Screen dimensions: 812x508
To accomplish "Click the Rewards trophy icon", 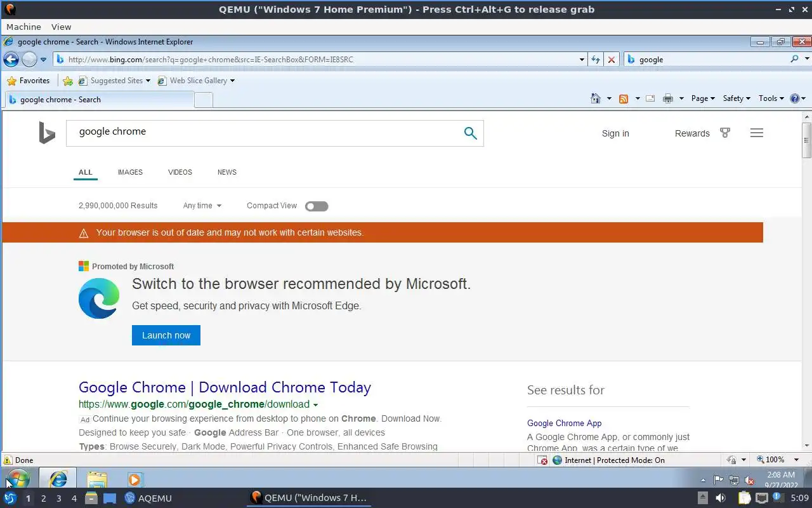I will pyautogui.click(x=725, y=133).
